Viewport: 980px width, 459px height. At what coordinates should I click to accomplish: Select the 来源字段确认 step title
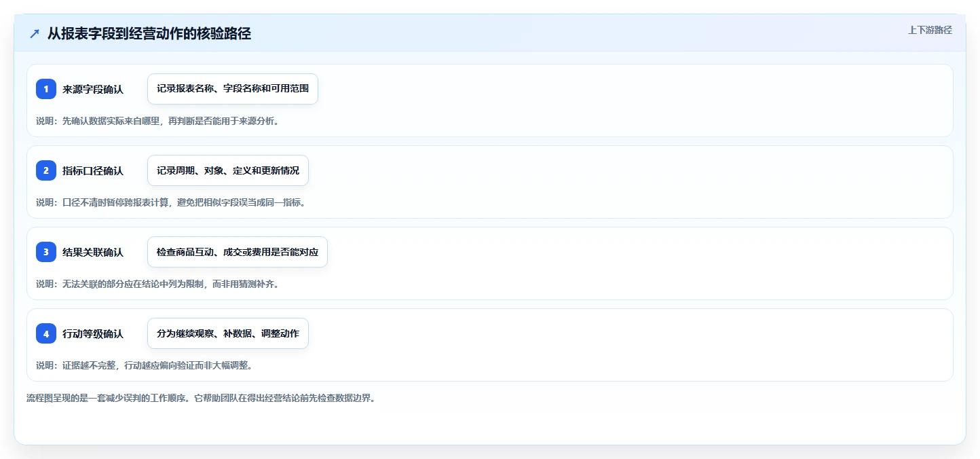click(93, 89)
